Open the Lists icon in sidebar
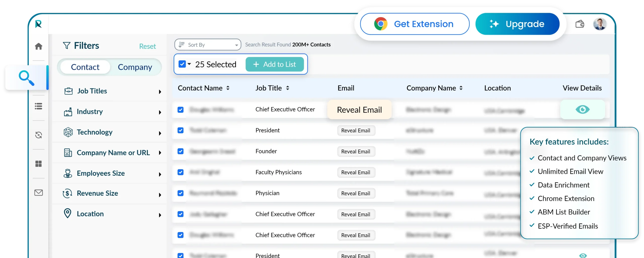The height and width of the screenshot is (258, 644). pyautogui.click(x=38, y=106)
